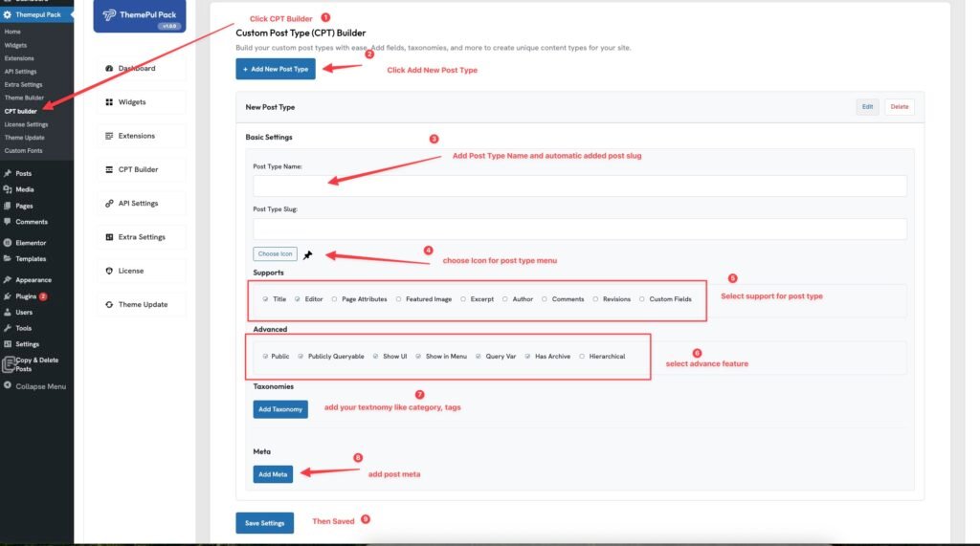Click the Add New Post Type button
Screen dimensions: 980x546
pos(276,69)
